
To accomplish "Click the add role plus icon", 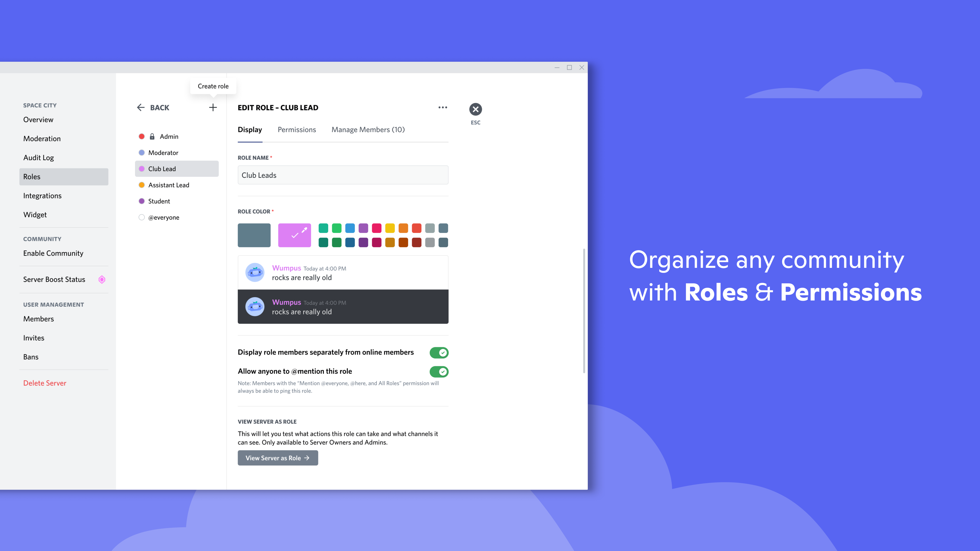I will tap(213, 107).
